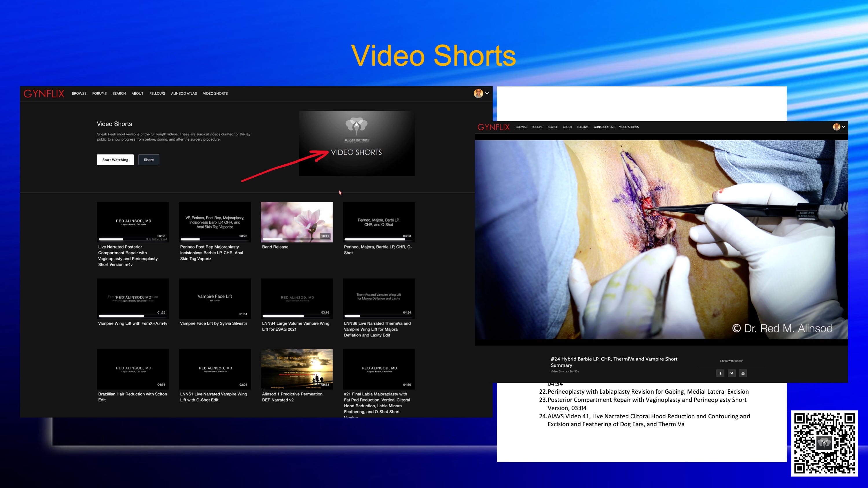Open the profile avatar in the right player window
The image size is (868, 488).
pos(836,127)
